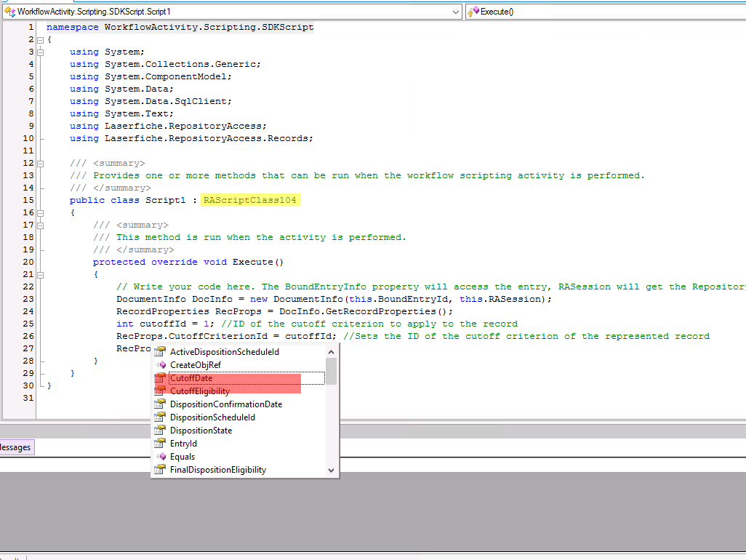Collapse the namespace block at line 2
The height and width of the screenshot is (560, 746).
pos(41,39)
